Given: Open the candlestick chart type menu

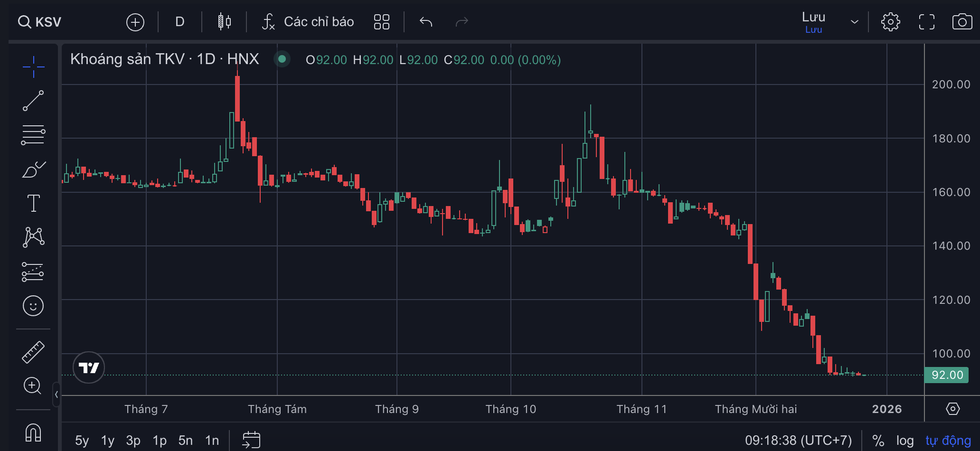Looking at the screenshot, I should coord(224,22).
